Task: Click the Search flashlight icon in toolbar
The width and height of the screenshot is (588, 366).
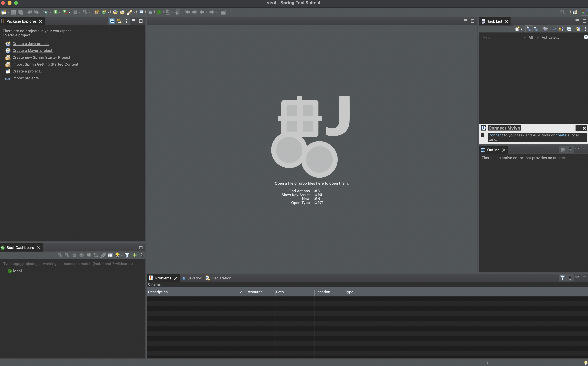Action: click(130, 12)
